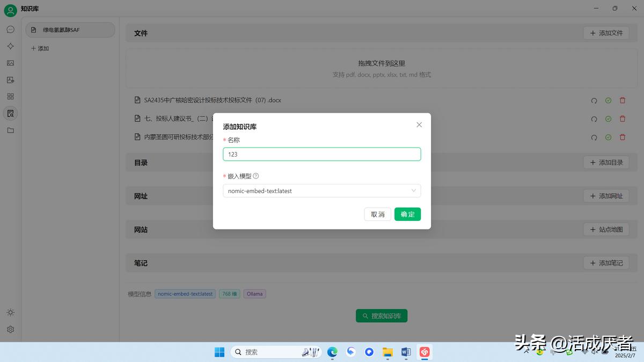Refresh the SA2435 docx file entry
The width and height of the screenshot is (644, 362).
pyautogui.click(x=594, y=100)
